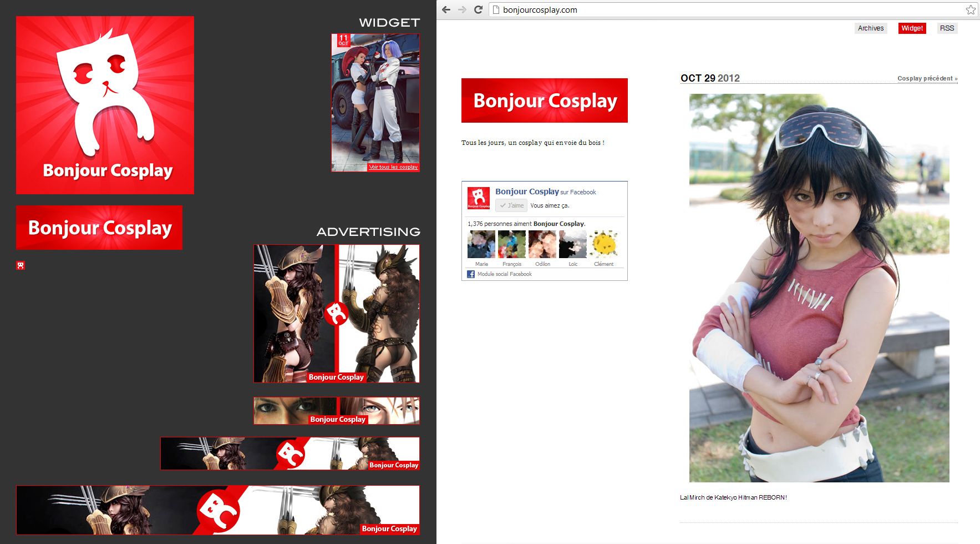Click the tiny cat favicon icon
The image size is (980, 544).
click(x=21, y=265)
